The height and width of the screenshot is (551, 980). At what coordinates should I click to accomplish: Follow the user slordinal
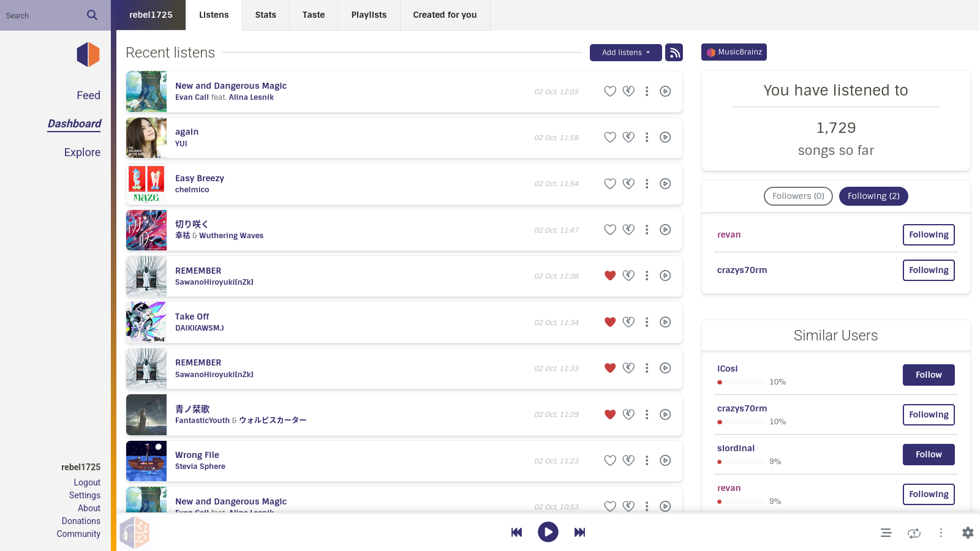click(929, 454)
